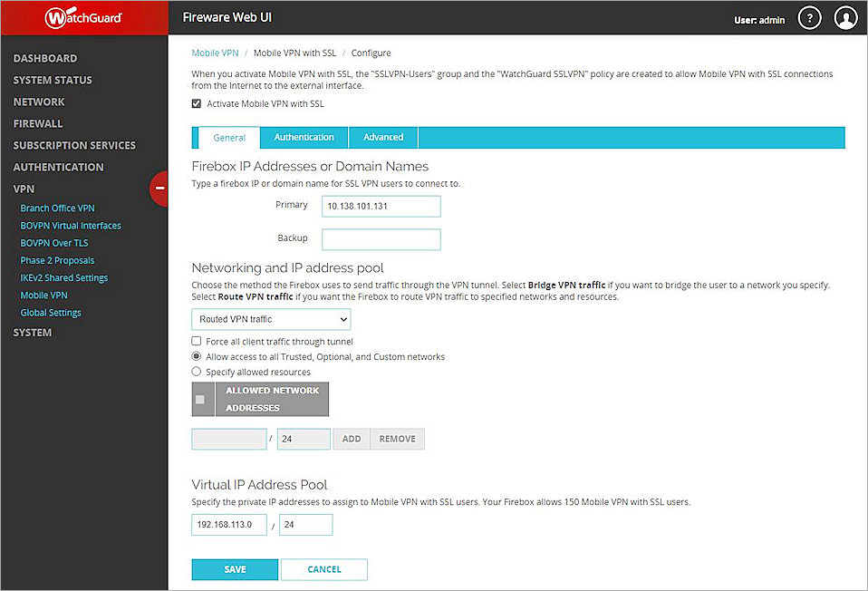Uncheck Activate Mobile VPN with SSL
868x591 pixels.
[197, 103]
